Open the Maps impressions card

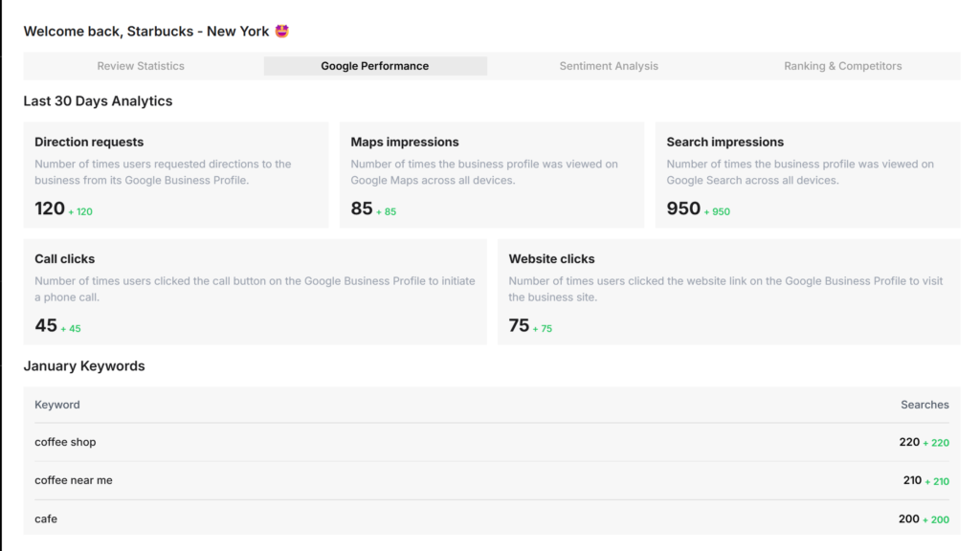[491, 174]
